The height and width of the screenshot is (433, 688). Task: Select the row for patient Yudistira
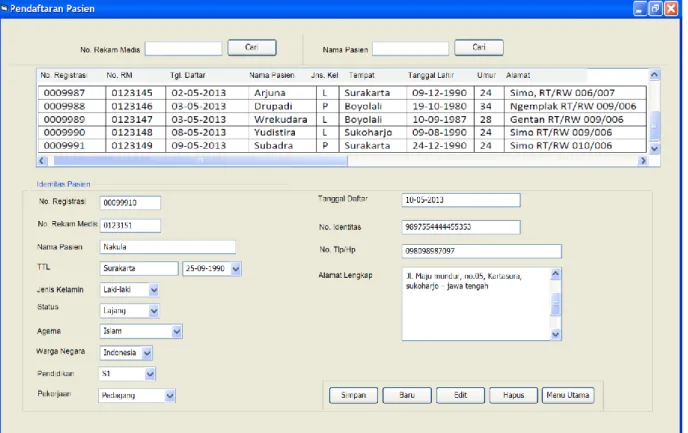(342, 132)
